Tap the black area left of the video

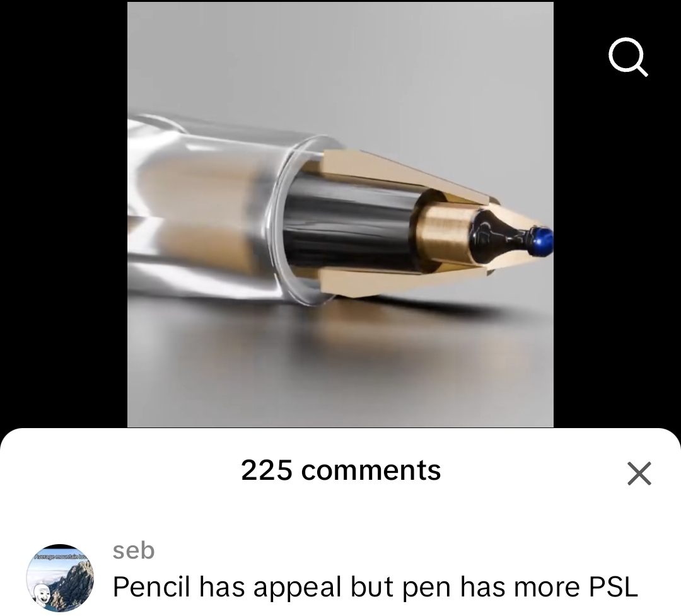(x=64, y=214)
